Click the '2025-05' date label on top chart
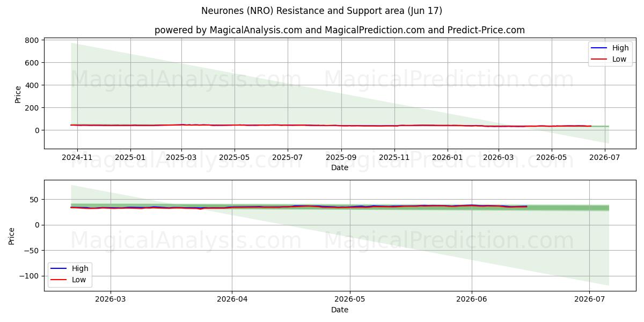 pos(234,158)
